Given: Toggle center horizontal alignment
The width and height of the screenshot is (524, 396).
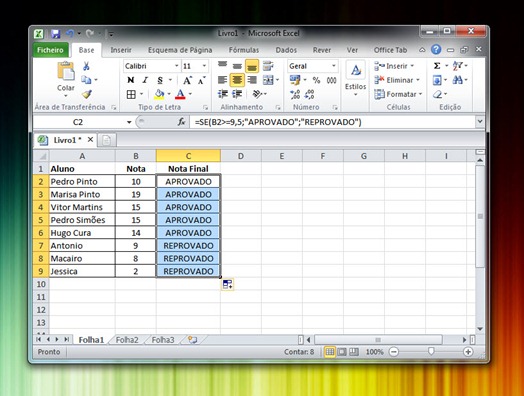Looking at the screenshot, I should click(x=237, y=80).
